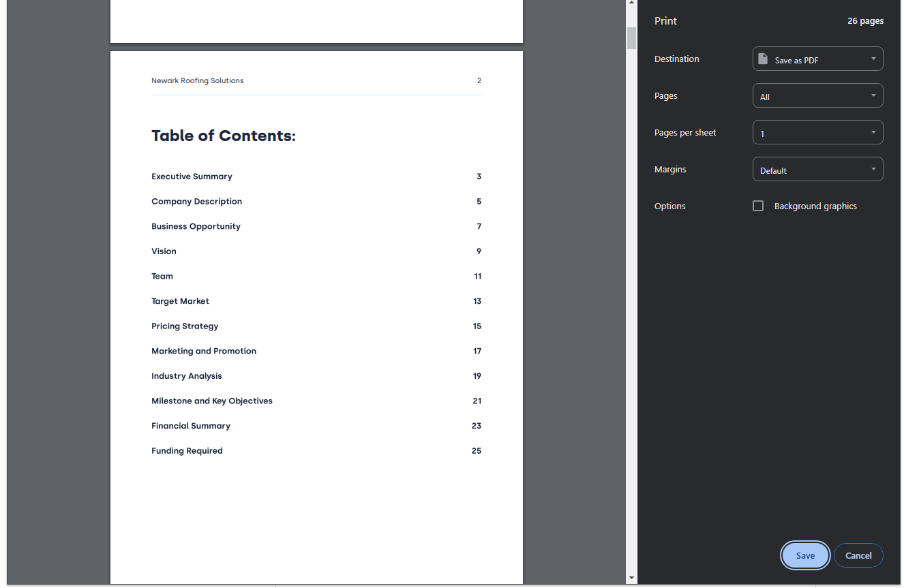Viewport: 904px width, 588px height.
Task: Open the Destination dropdown arrow
Action: (x=873, y=59)
